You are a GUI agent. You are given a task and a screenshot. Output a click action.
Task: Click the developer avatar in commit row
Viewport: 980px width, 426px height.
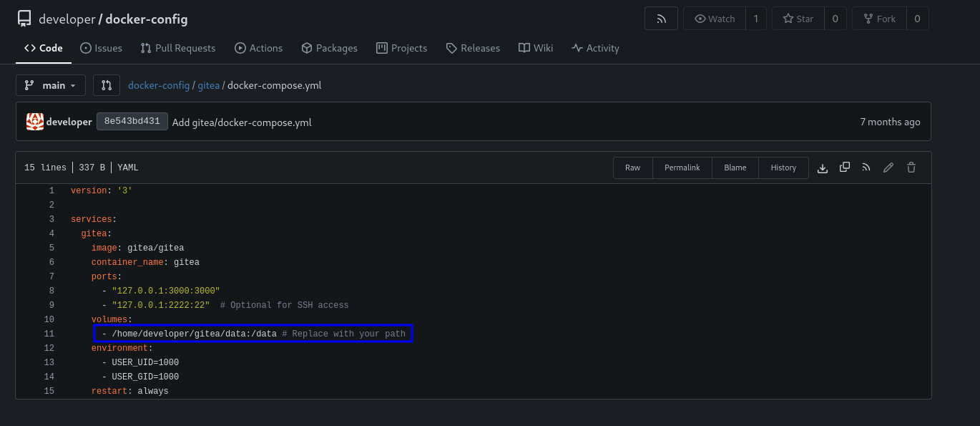[x=35, y=122]
